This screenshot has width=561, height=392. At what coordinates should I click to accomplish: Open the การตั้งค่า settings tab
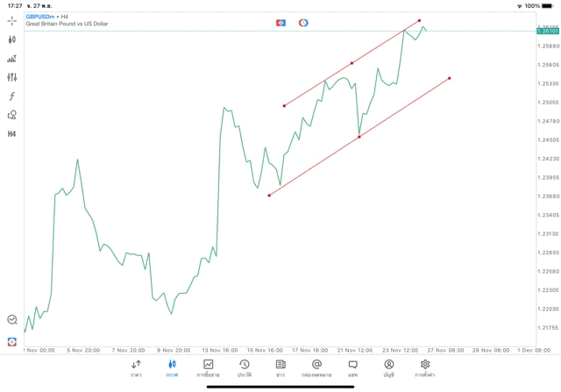pyautogui.click(x=424, y=367)
